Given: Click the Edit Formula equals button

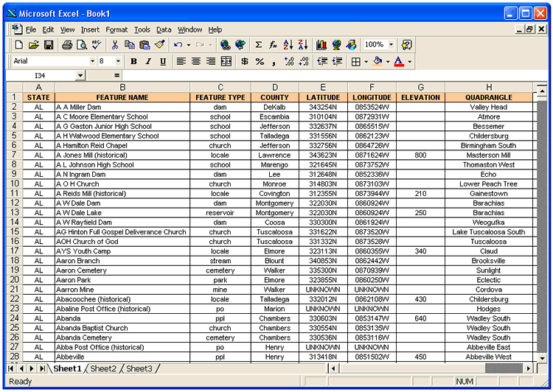Looking at the screenshot, I should point(116,75).
